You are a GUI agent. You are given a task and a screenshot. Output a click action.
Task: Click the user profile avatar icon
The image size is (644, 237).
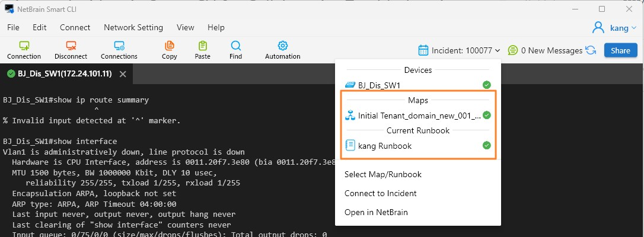(598, 27)
